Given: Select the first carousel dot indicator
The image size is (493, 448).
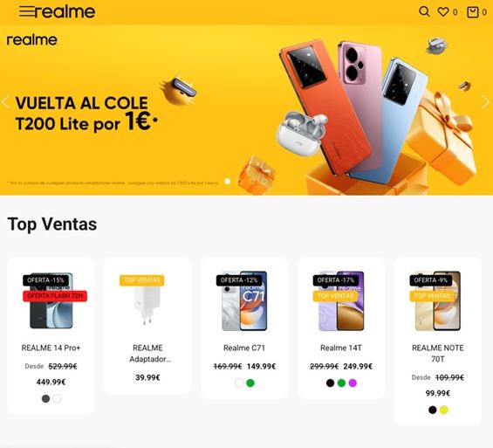Looking at the screenshot, I should 228,182.
